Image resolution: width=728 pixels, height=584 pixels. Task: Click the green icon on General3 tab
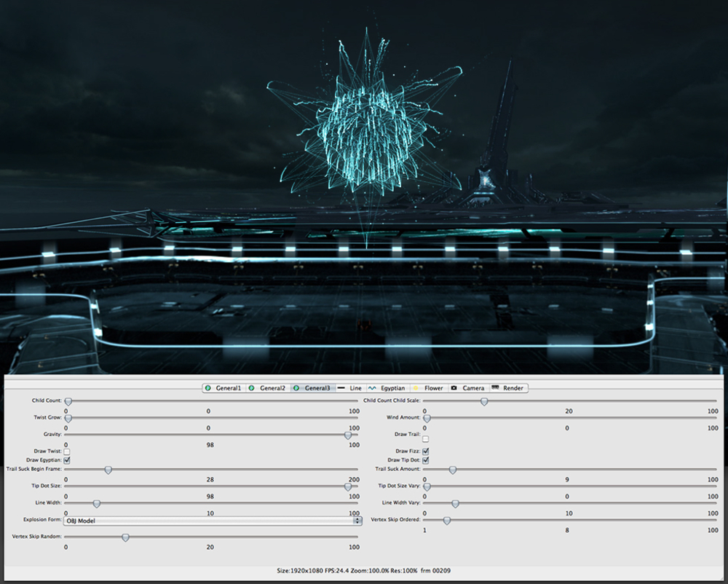click(296, 388)
